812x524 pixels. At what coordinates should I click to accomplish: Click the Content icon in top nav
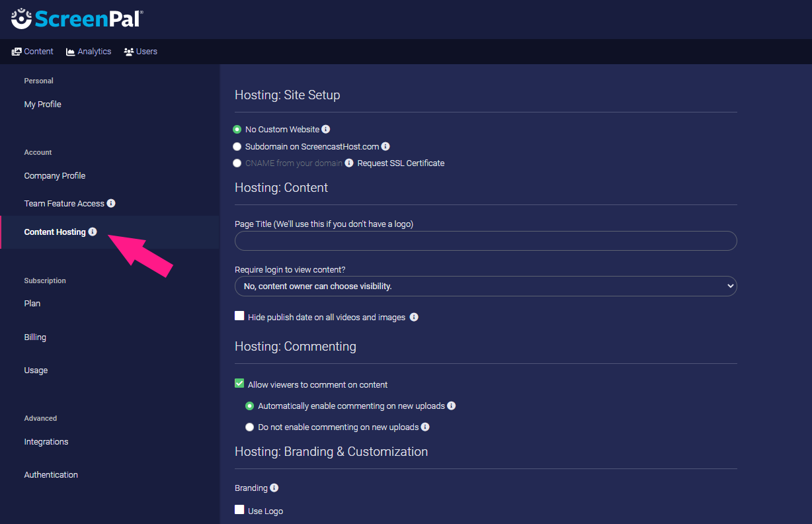[x=17, y=52]
